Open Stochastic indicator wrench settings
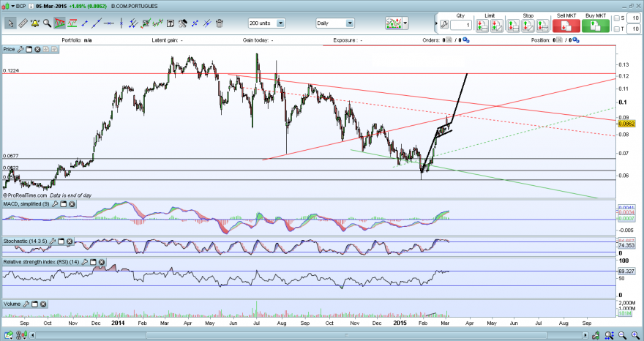644x341 pixels. click(x=53, y=241)
